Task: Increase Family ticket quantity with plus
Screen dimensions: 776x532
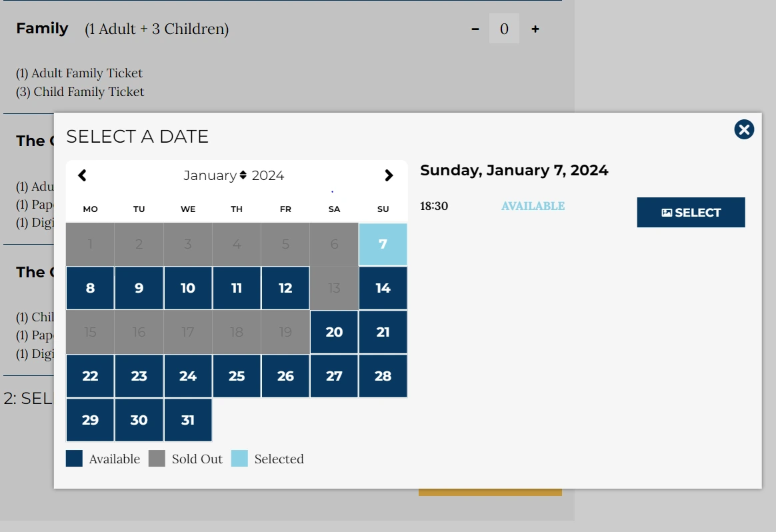Action: (x=535, y=29)
